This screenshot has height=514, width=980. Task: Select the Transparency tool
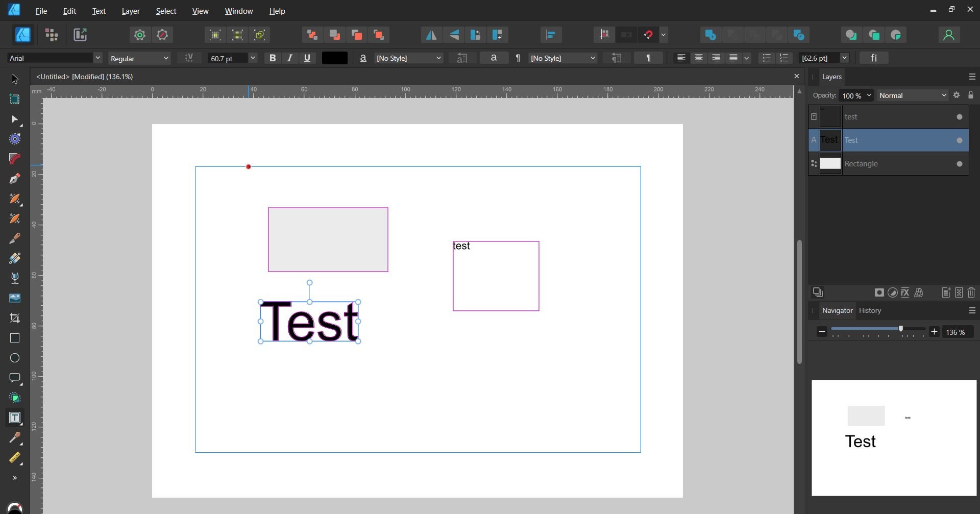15,278
